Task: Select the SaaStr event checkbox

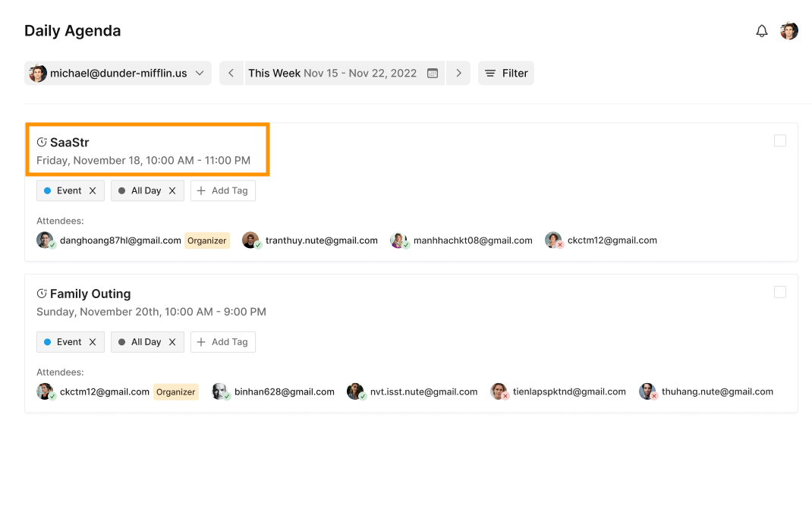Action: [x=780, y=141]
